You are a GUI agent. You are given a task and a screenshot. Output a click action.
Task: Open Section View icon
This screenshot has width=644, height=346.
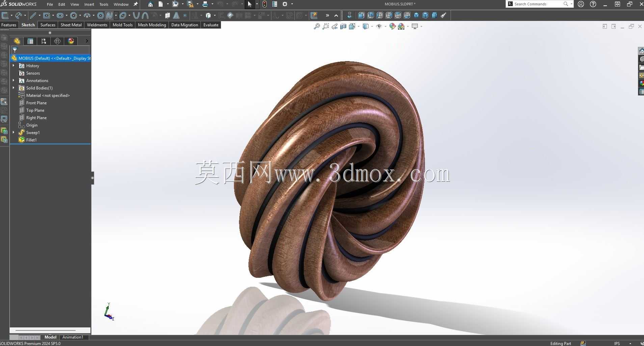(x=343, y=26)
